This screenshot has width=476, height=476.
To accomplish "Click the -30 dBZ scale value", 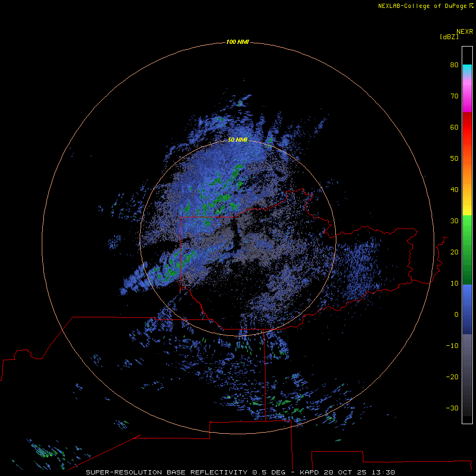I will click(x=452, y=408).
